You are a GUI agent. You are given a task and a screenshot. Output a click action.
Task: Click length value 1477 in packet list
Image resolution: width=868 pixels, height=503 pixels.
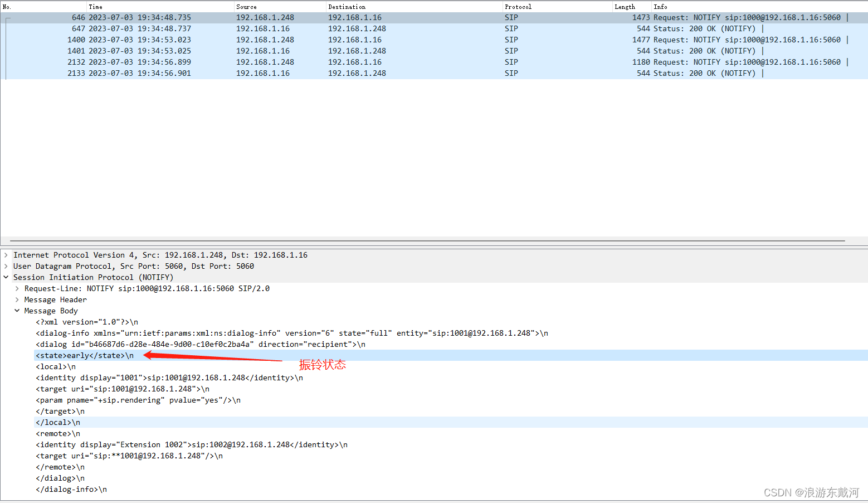tap(641, 40)
